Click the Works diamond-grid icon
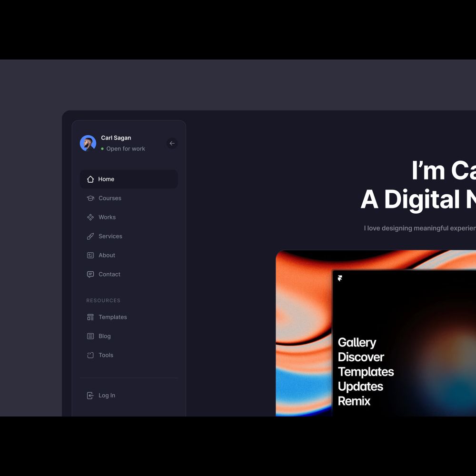The image size is (476, 476). click(90, 217)
